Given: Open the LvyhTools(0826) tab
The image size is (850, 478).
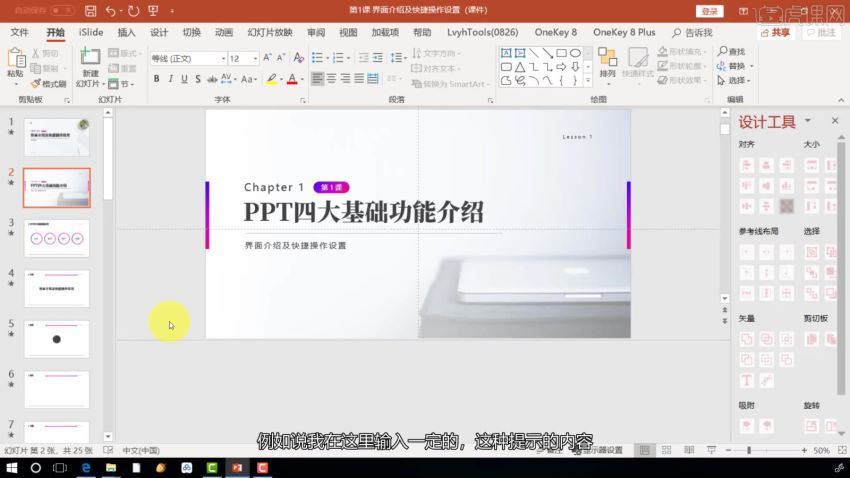Looking at the screenshot, I should (x=482, y=33).
